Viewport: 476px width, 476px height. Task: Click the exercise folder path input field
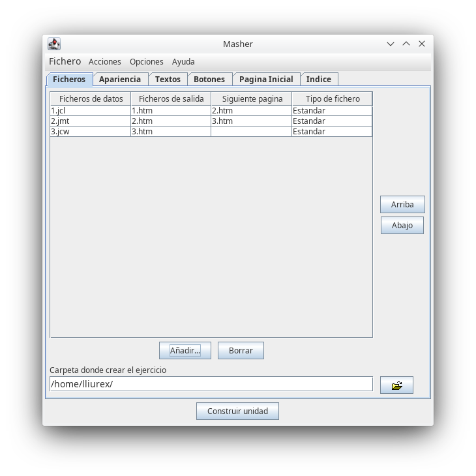[x=211, y=384]
